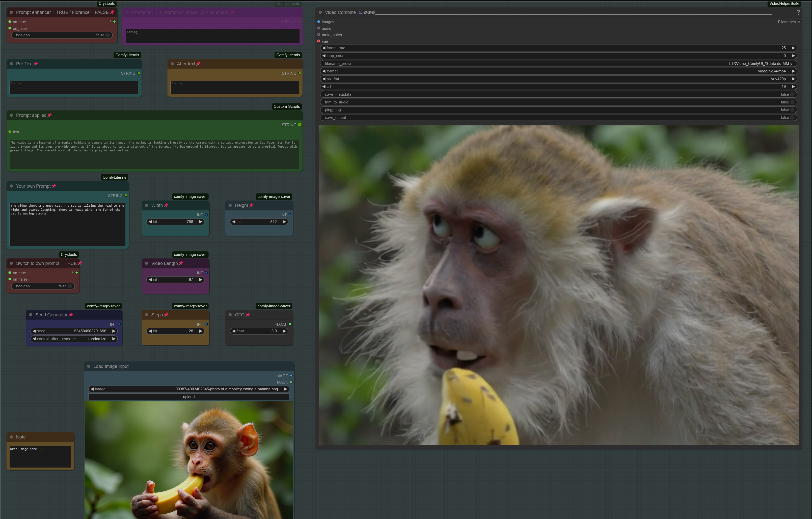Click the pin icon on Pre Text node

point(36,64)
